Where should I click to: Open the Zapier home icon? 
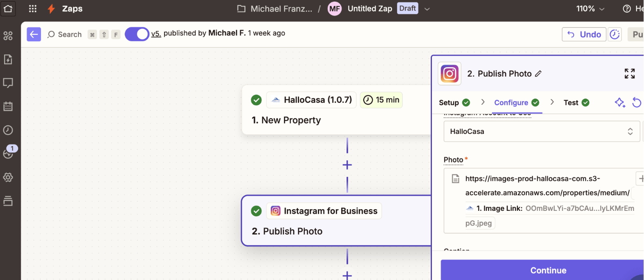tap(8, 9)
